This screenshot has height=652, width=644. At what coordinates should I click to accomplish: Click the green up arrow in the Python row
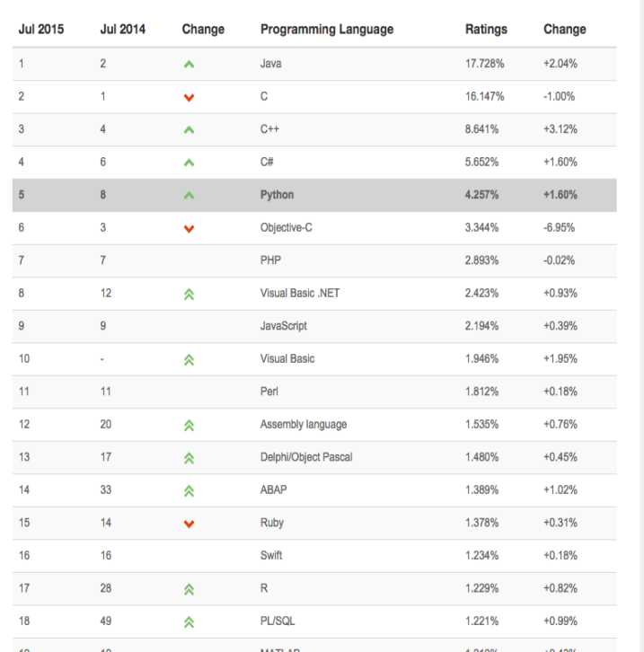click(189, 195)
